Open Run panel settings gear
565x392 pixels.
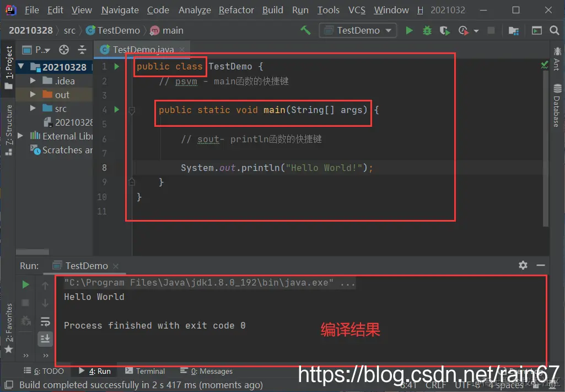523,266
